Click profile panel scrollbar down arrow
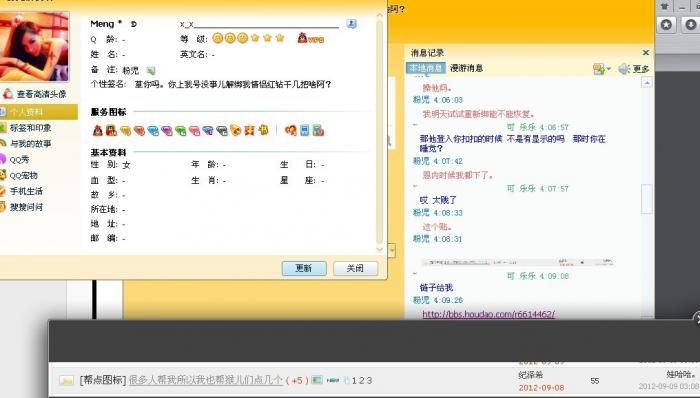 pos(379,249)
